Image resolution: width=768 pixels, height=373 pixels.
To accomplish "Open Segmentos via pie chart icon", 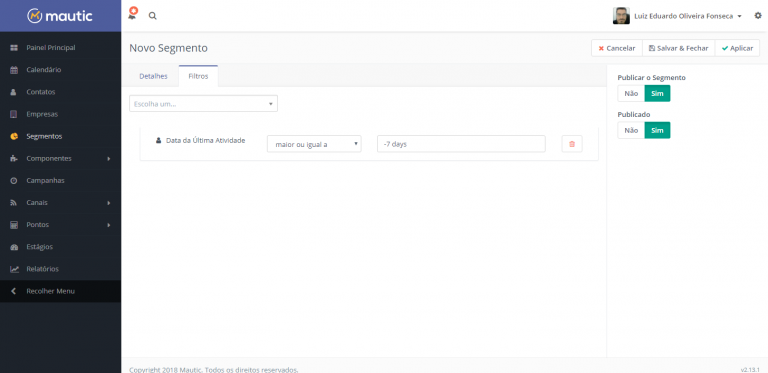I will pos(14,137).
